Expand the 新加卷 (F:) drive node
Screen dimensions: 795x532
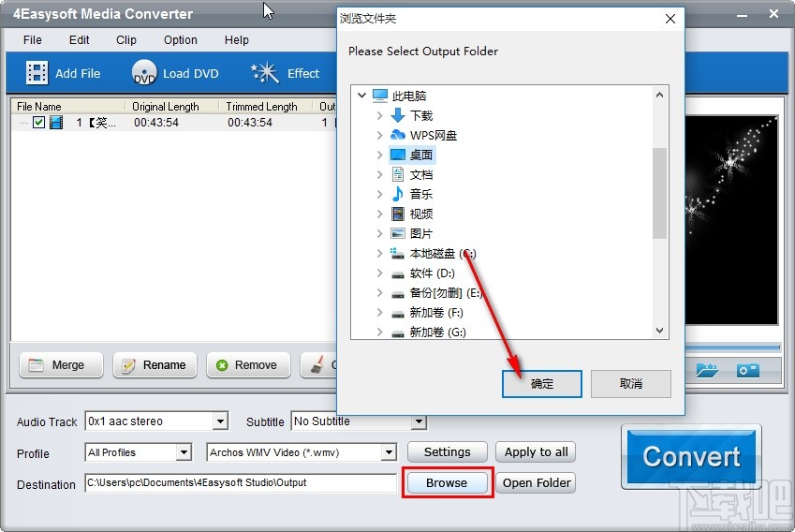(x=380, y=313)
